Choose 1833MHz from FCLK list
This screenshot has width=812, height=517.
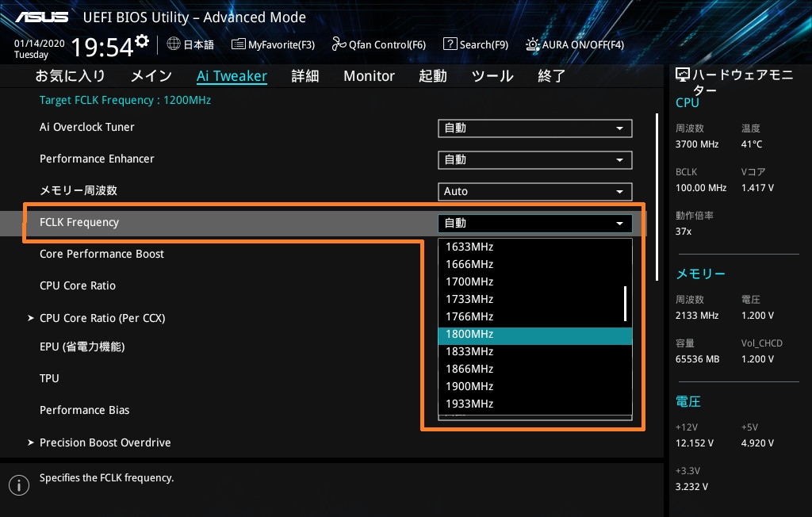535,352
